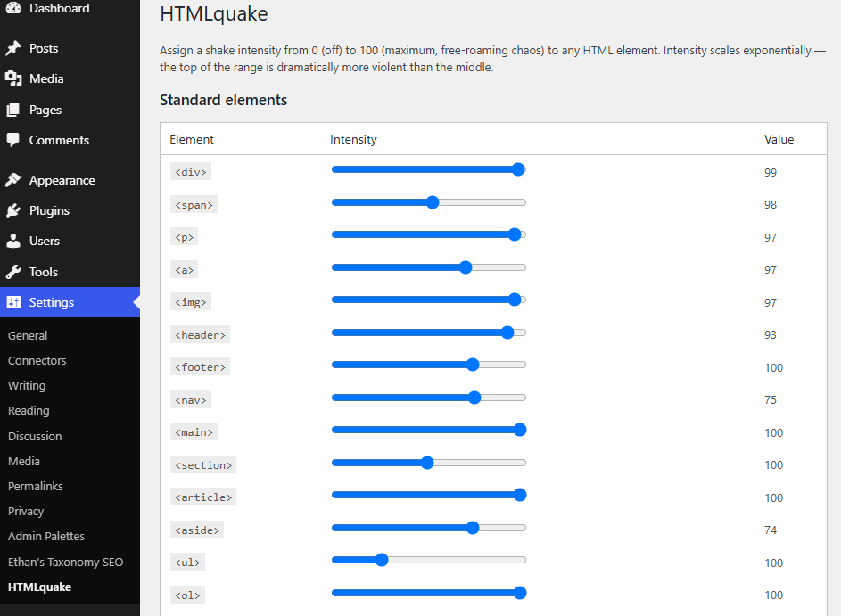Click the Media library icon in main menu
This screenshot has width=841, height=616.
(x=13, y=78)
